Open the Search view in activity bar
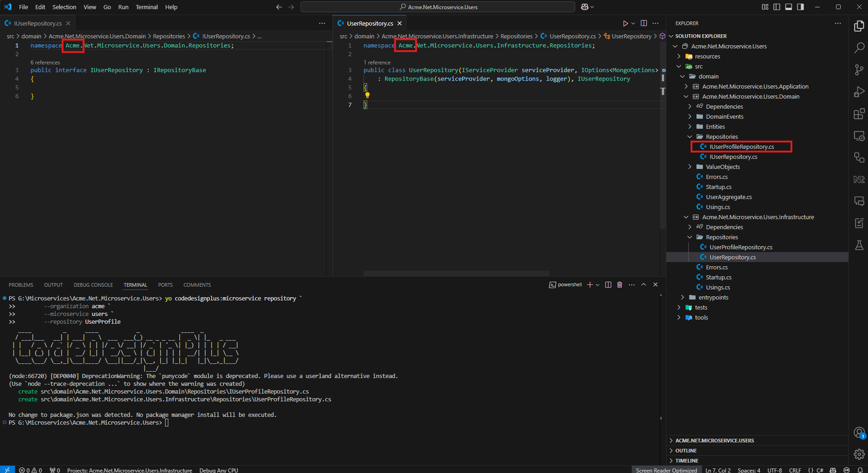868x473 pixels. (x=859, y=48)
